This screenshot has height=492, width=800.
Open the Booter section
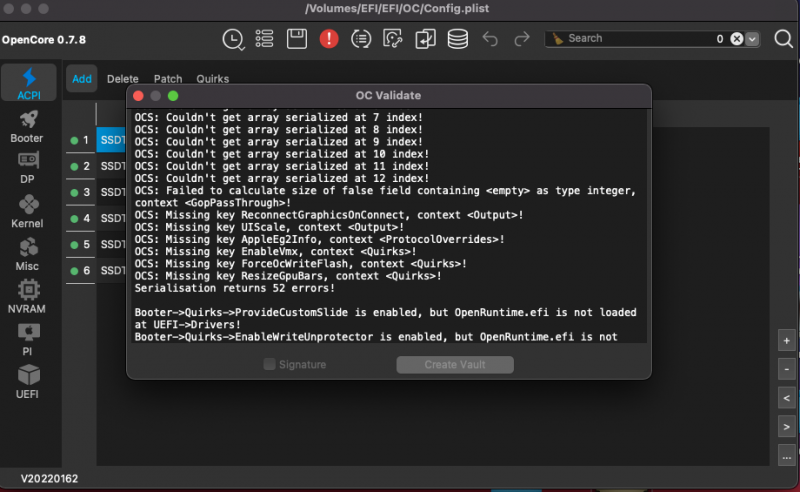pos(27,127)
